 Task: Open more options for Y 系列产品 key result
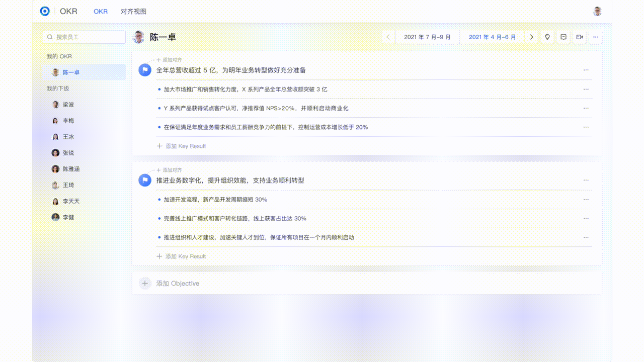point(586,108)
